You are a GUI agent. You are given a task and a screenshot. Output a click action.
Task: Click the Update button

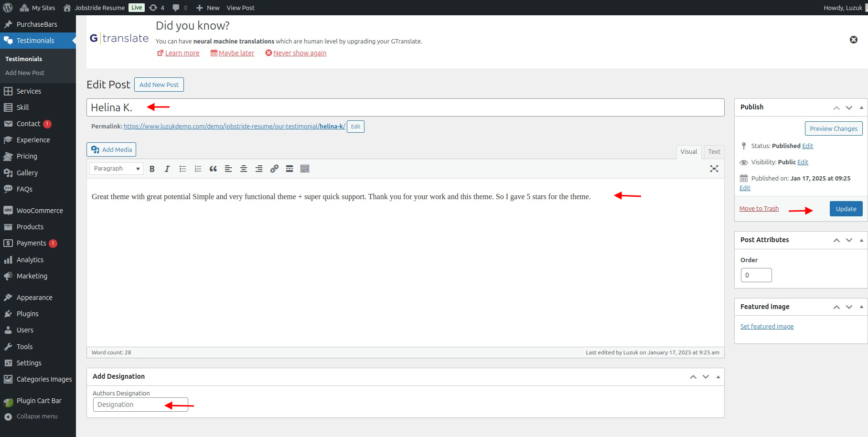[846, 209]
